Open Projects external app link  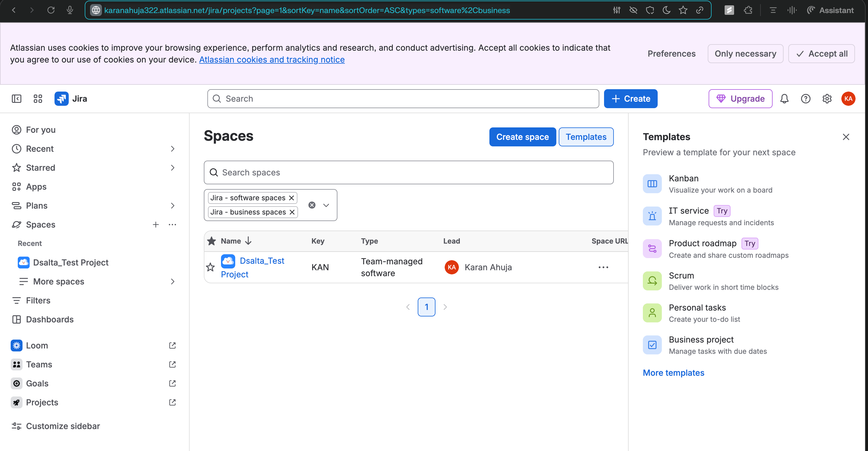click(94, 402)
